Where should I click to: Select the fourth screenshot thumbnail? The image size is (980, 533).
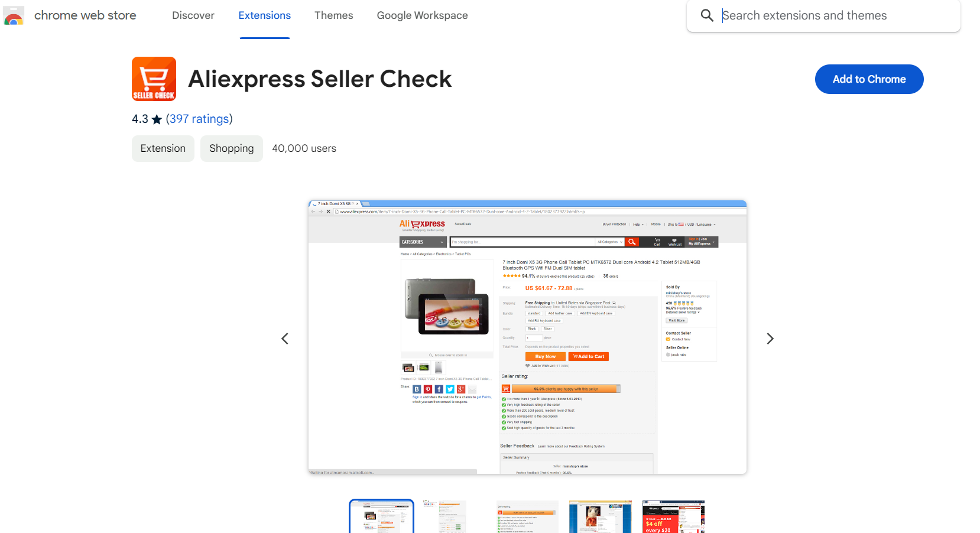[x=601, y=516]
